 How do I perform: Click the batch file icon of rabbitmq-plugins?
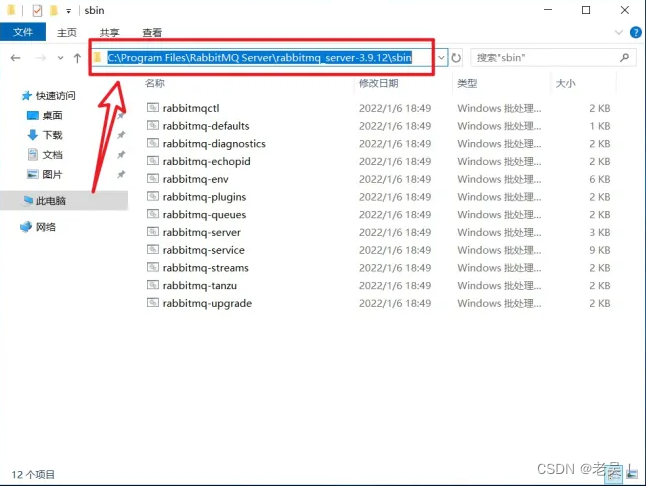(x=153, y=196)
